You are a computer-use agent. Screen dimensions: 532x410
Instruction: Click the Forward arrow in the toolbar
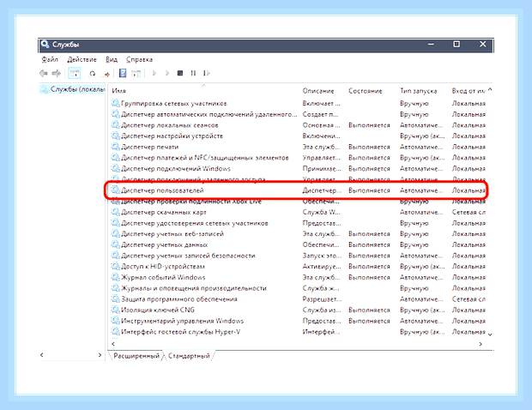point(56,73)
